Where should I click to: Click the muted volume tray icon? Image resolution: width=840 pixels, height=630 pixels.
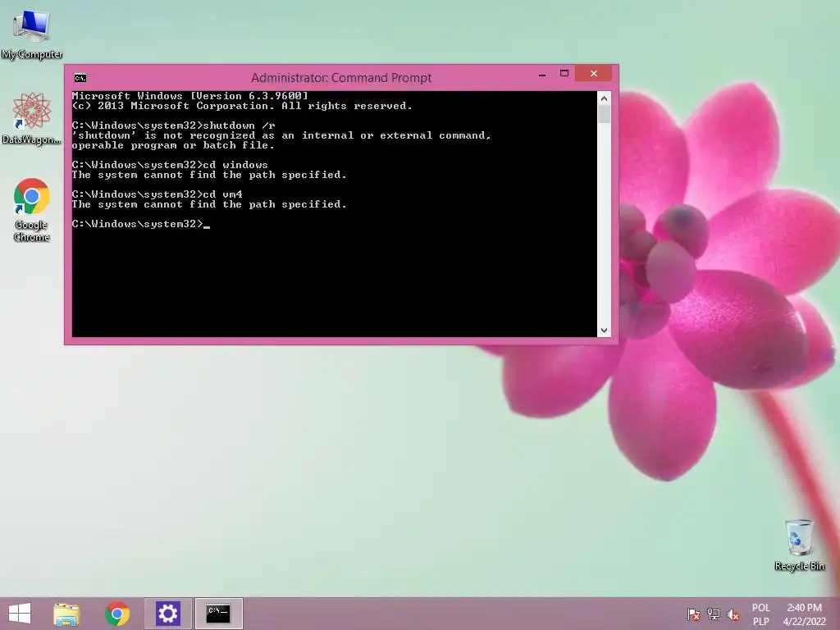(x=733, y=614)
